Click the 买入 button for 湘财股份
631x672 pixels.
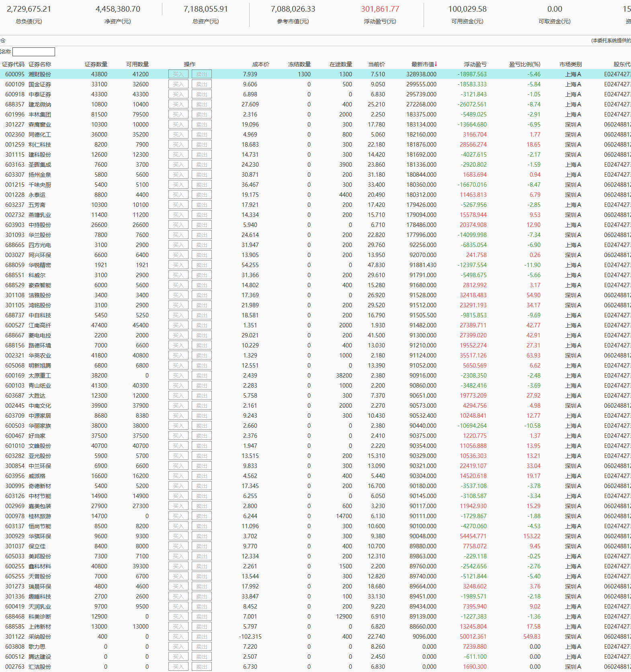178,74
